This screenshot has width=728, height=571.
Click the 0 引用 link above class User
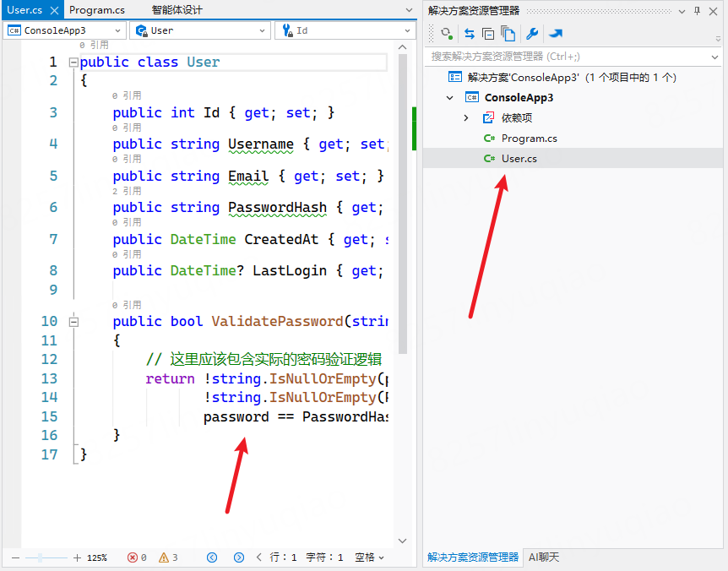click(94, 45)
